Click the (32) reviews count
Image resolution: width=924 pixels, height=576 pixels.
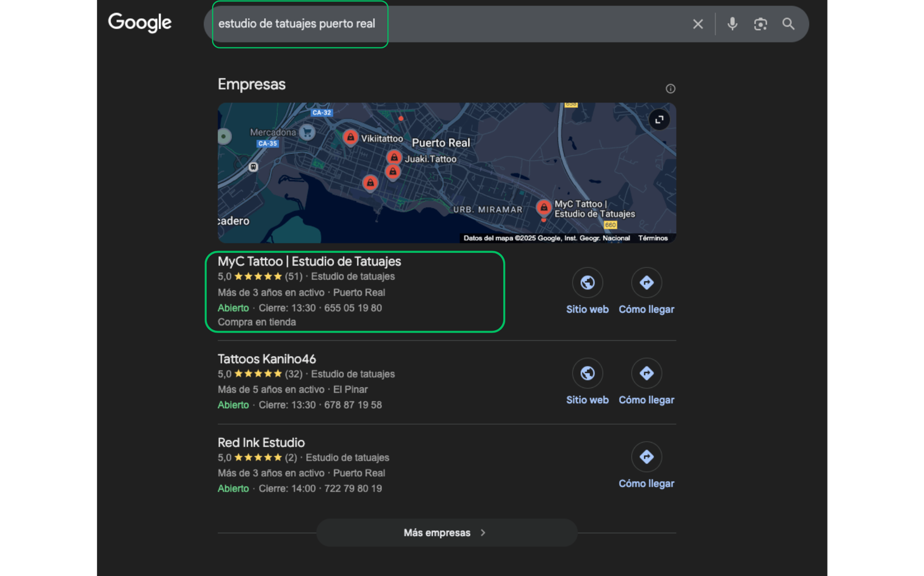click(294, 374)
